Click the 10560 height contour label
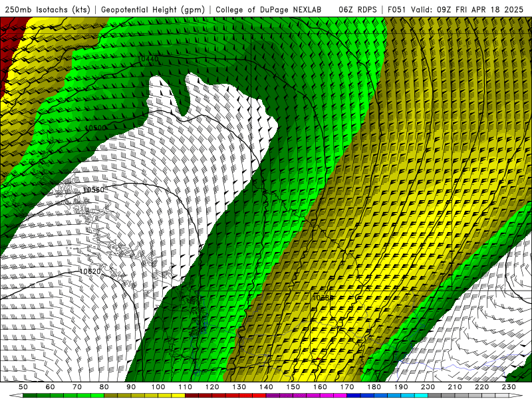The width and height of the screenshot is (532, 399). [x=93, y=190]
